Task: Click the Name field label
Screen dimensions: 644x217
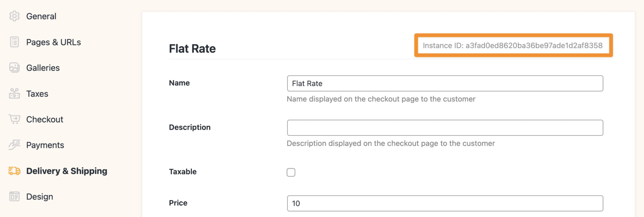Action: [180, 83]
